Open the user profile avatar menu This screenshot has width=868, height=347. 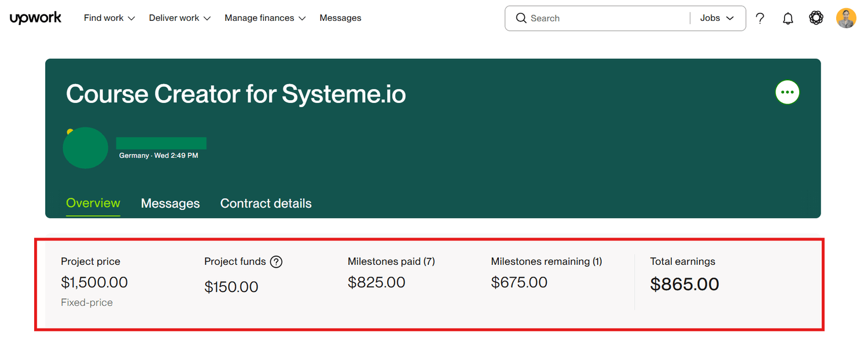pos(846,19)
